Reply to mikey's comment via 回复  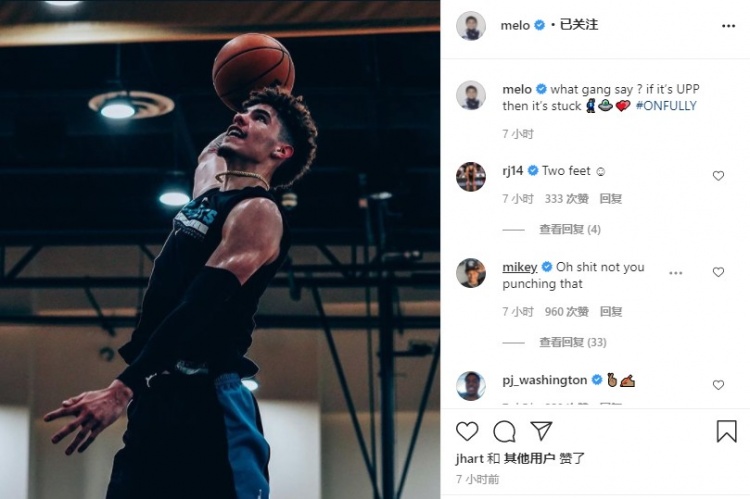pyautogui.click(x=610, y=312)
